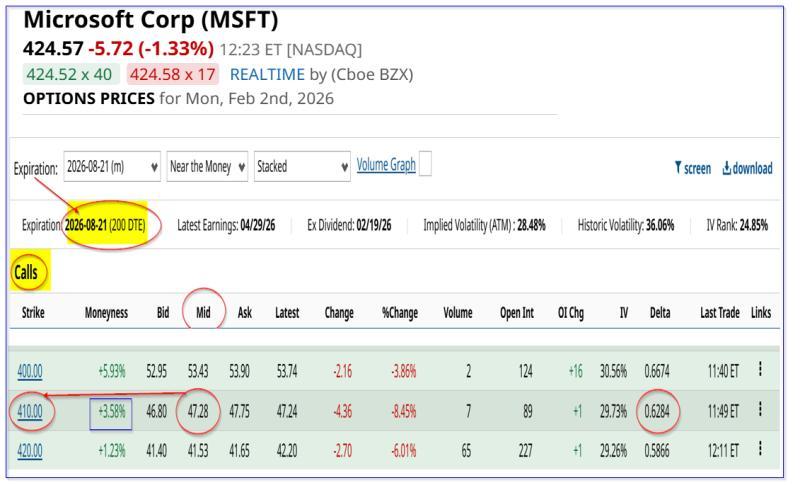Open the 420.00 strike link
The width and height of the screenshot is (800, 485).
pyautogui.click(x=30, y=451)
